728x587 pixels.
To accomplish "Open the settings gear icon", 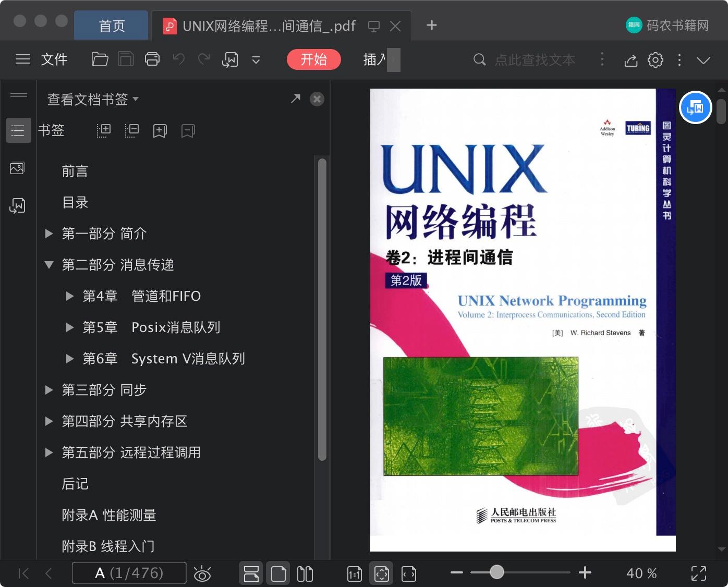I will pos(656,60).
